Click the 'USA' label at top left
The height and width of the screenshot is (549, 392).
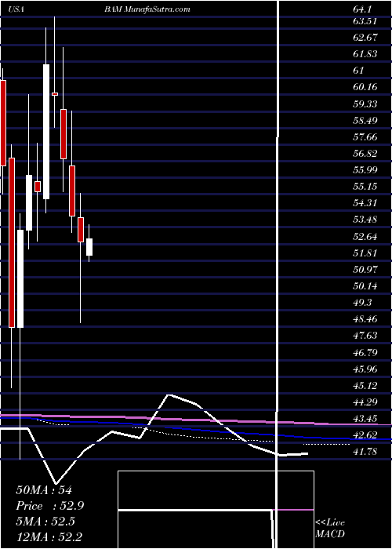point(16,9)
